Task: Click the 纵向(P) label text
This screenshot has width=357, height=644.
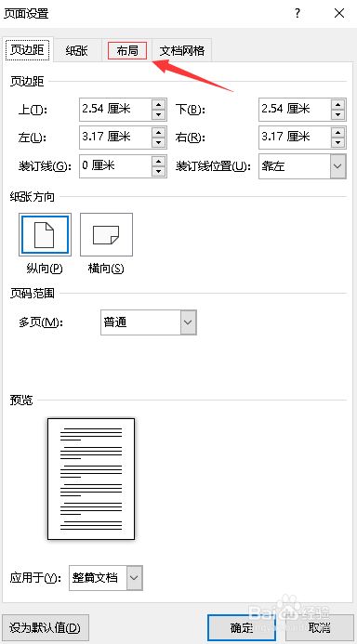Action: click(46, 269)
